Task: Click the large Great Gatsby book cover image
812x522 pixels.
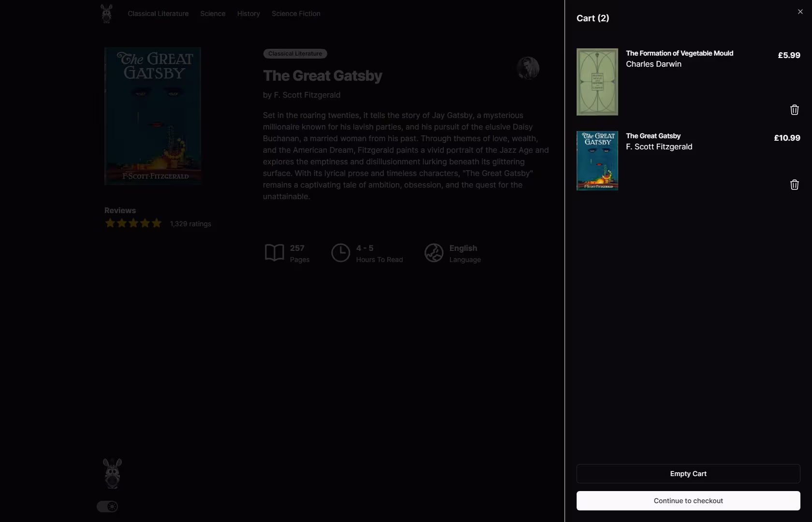Action: pyautogui.click(x=153, y=116)
